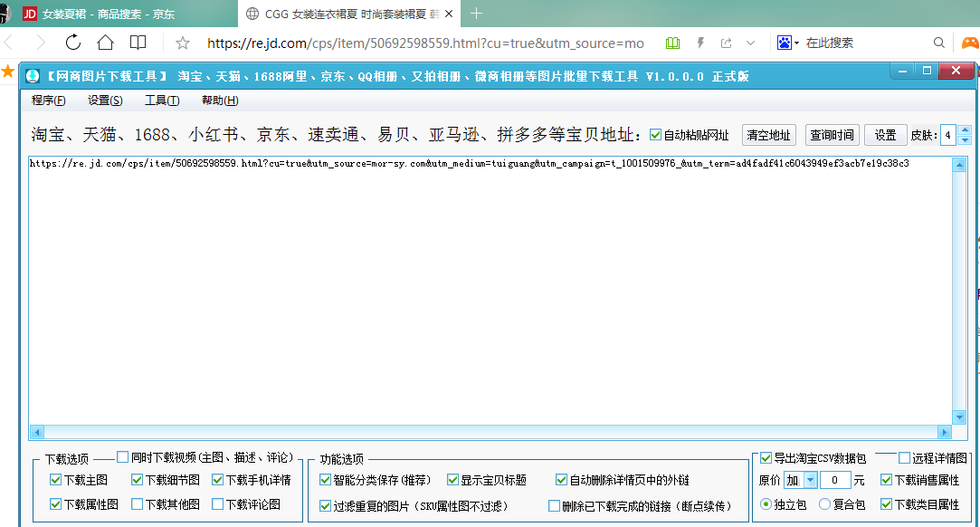Click the 查询时间 button

coord(832,135)
